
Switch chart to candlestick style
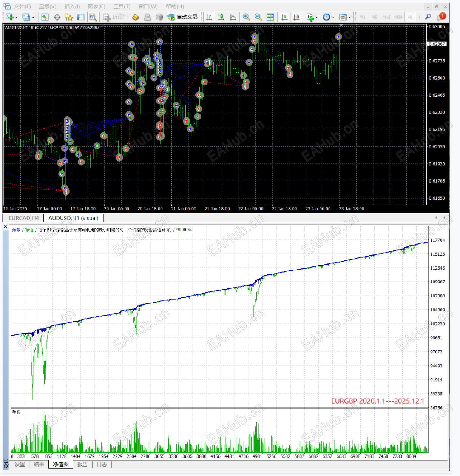click(221, 17)
